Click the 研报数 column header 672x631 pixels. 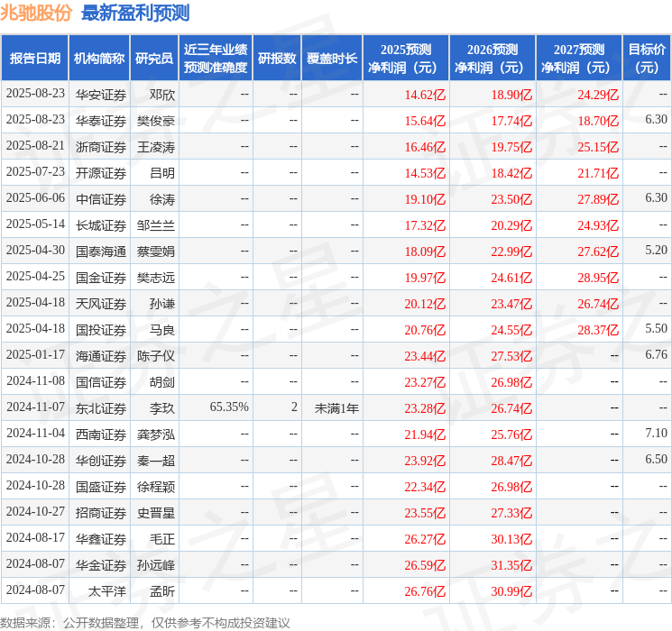coord(277,58)
